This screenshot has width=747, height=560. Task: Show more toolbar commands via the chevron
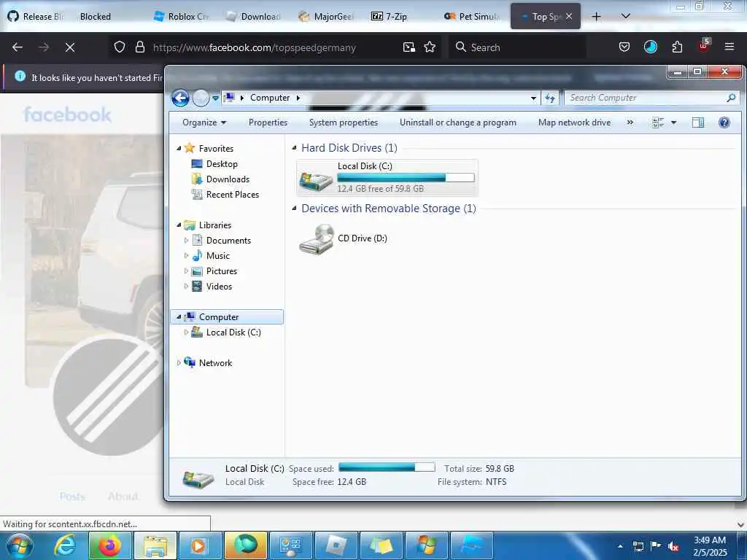tap(630, 122)
